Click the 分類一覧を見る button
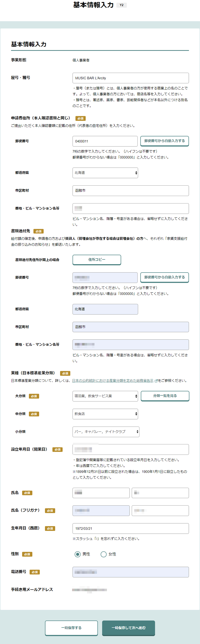Viewport: 200px width, 644px height. point(165,396)
